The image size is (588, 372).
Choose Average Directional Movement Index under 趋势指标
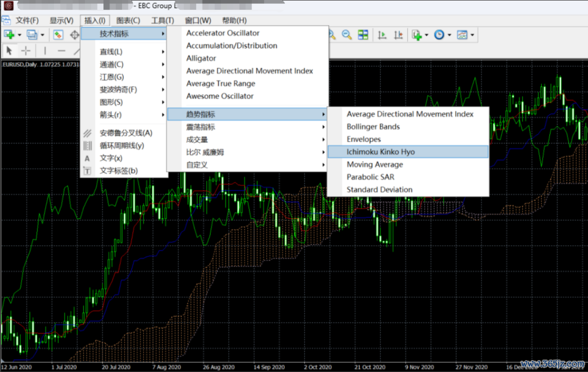(x=408, y=114)
